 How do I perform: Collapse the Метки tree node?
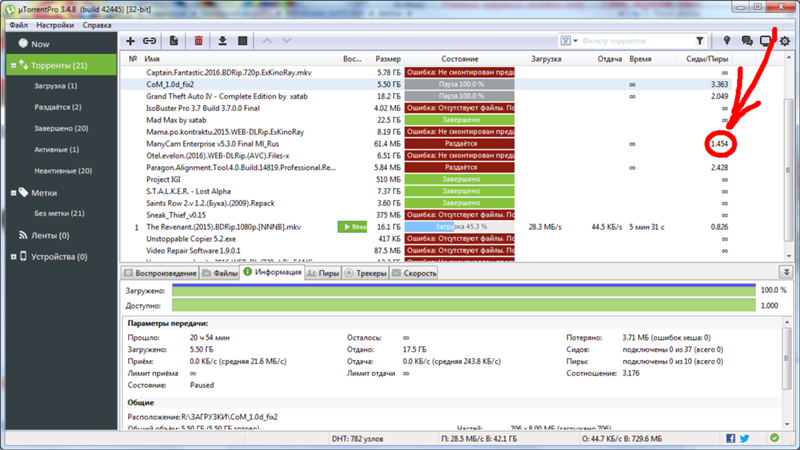[13, 193]
